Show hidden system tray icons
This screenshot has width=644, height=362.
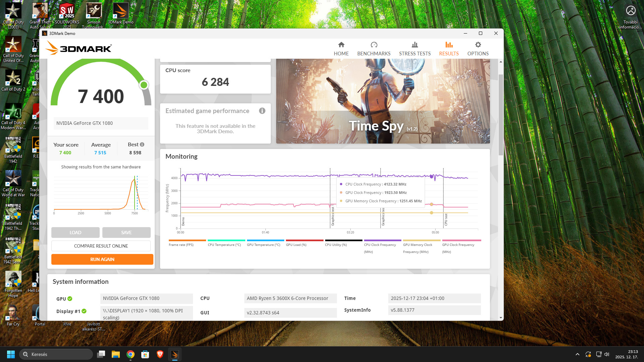point(578,354)
